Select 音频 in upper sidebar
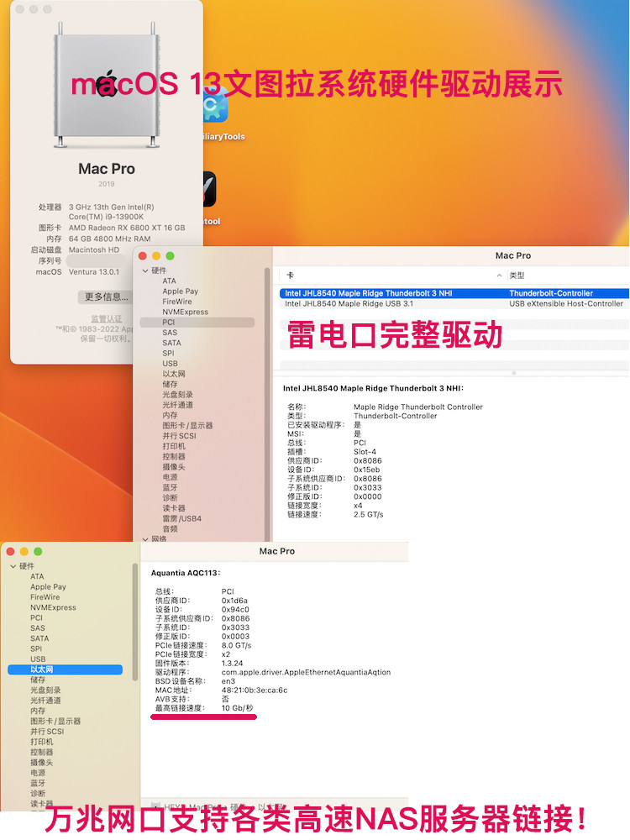This screenshot has height=840, width=630. [x=170, y=528]
